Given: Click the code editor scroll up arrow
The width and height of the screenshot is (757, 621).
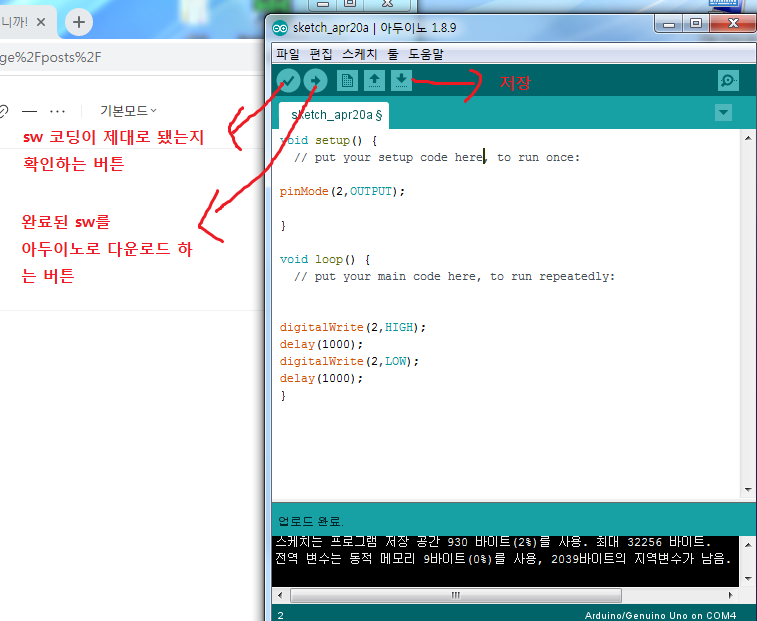Looking at the screenshot, I should coord(748,138).
